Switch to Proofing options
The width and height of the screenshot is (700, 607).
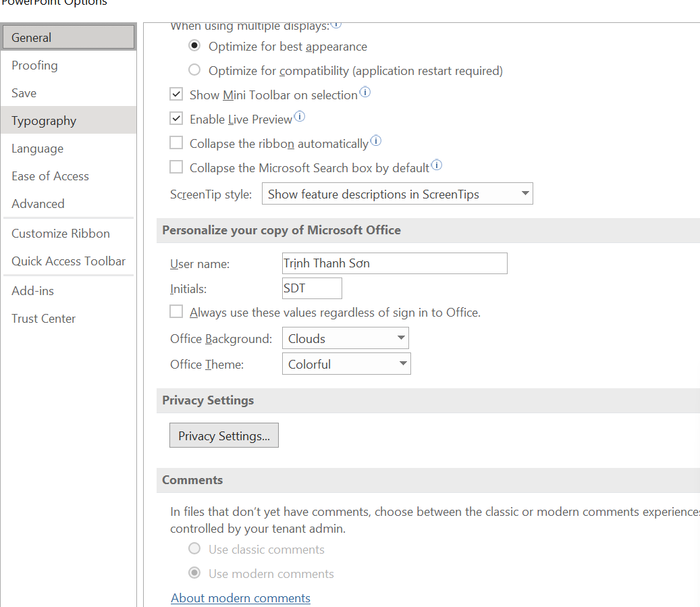(69, 65)
